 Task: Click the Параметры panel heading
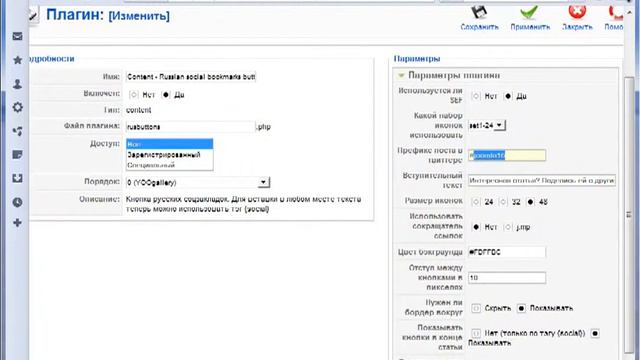417,59
